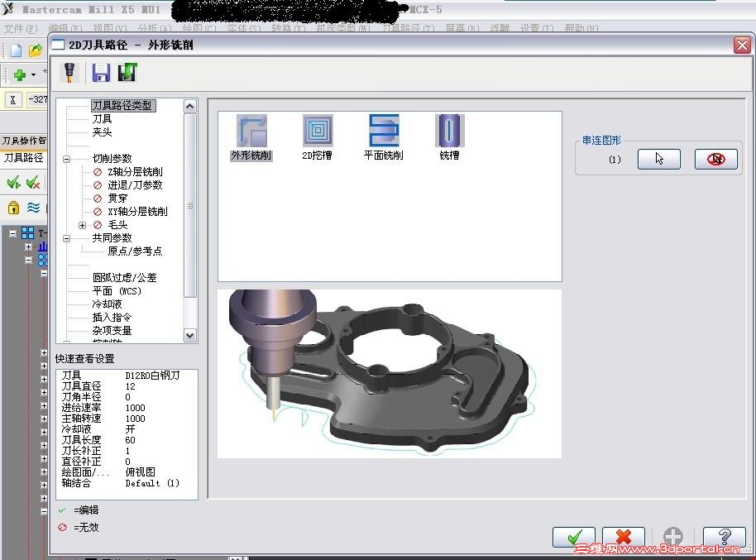Select Z轴分层铣削 tree item
This screenshot has height=560, width=756.
pyautogui.click(x=135, y=172)
